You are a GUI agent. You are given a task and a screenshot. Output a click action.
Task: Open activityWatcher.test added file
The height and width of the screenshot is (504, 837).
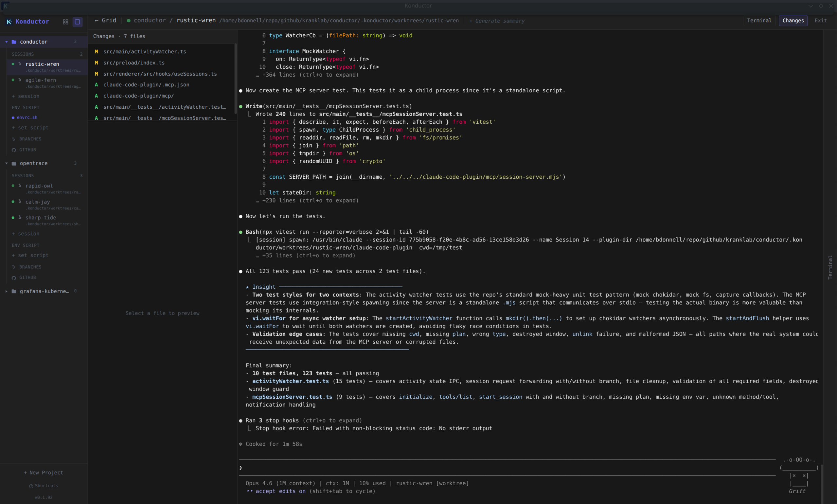pos(161,107)
